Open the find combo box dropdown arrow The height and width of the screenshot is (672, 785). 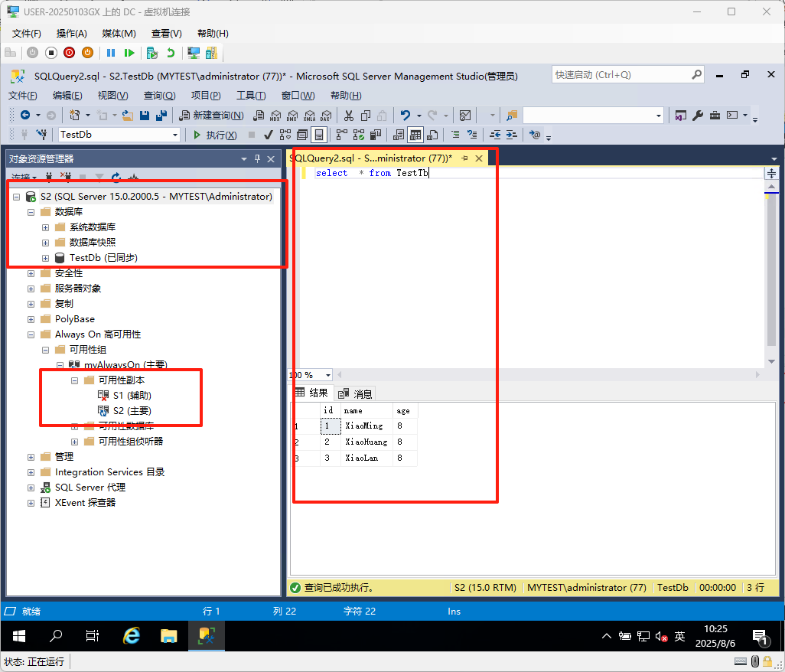658,116
